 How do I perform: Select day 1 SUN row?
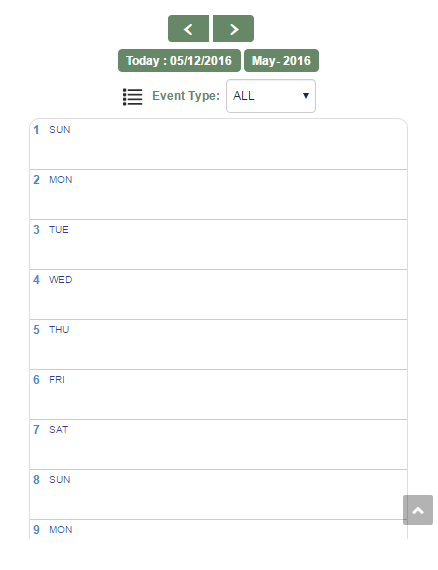point(218,144)
